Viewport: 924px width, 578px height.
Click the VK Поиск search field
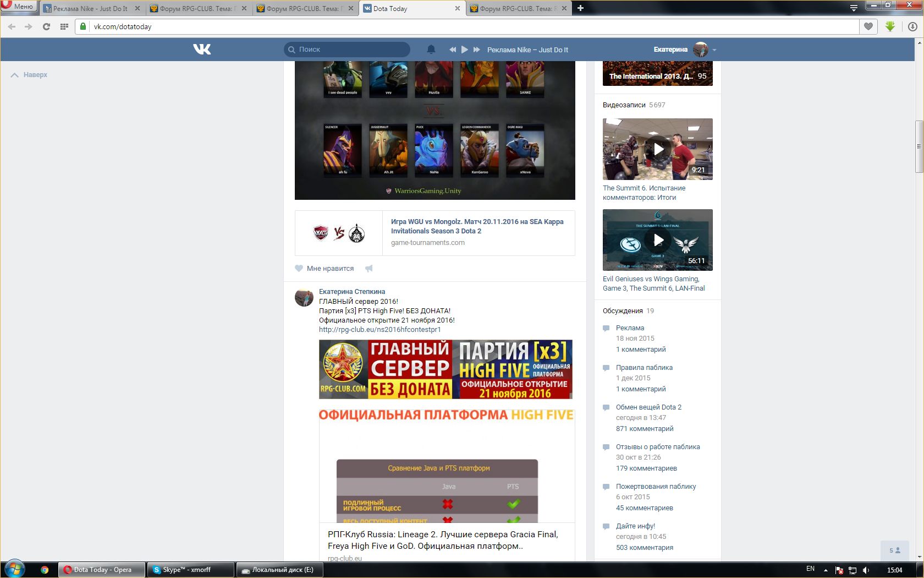point(347,50)
